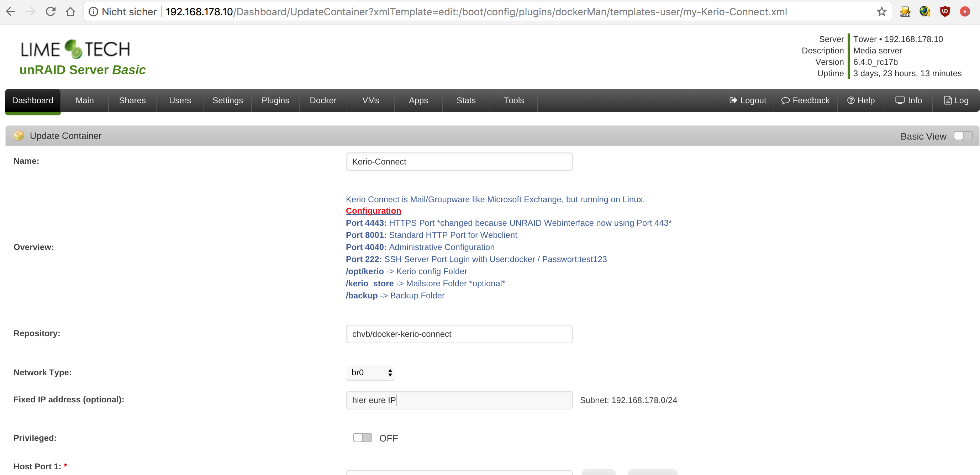Click the /kerio_store Mailstore line
980x475 pixels.
point(425,283)
